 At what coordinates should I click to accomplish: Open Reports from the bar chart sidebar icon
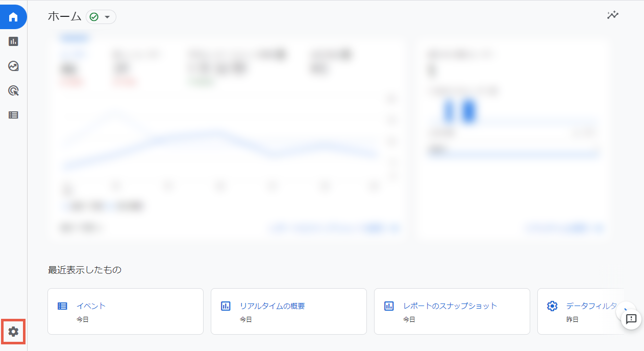point(13,41)
